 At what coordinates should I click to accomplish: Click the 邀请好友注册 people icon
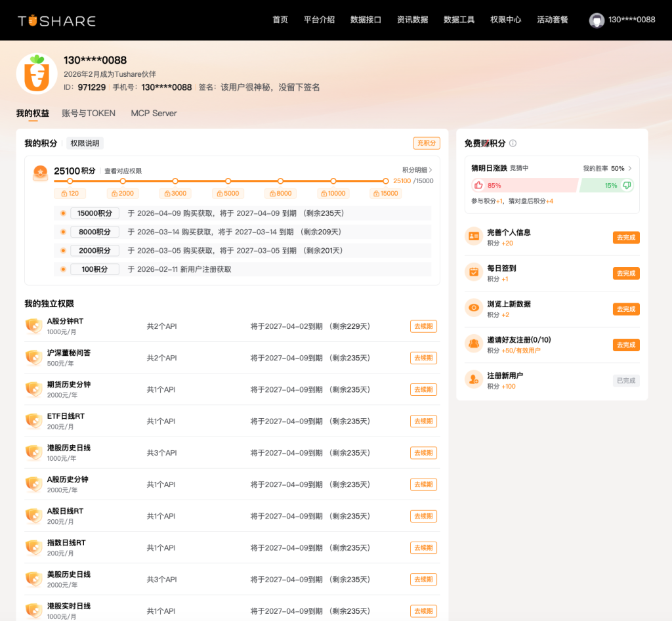474,344
